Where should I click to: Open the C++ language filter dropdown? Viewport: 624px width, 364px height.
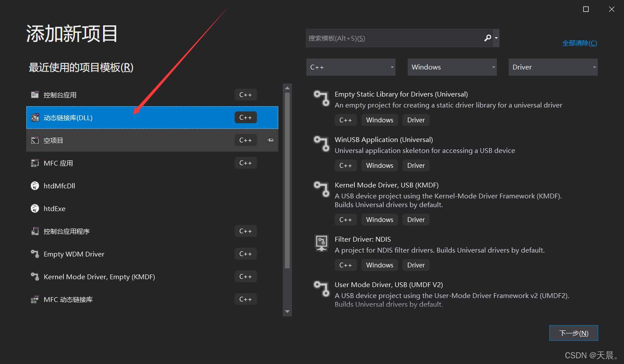pos(351,67)
